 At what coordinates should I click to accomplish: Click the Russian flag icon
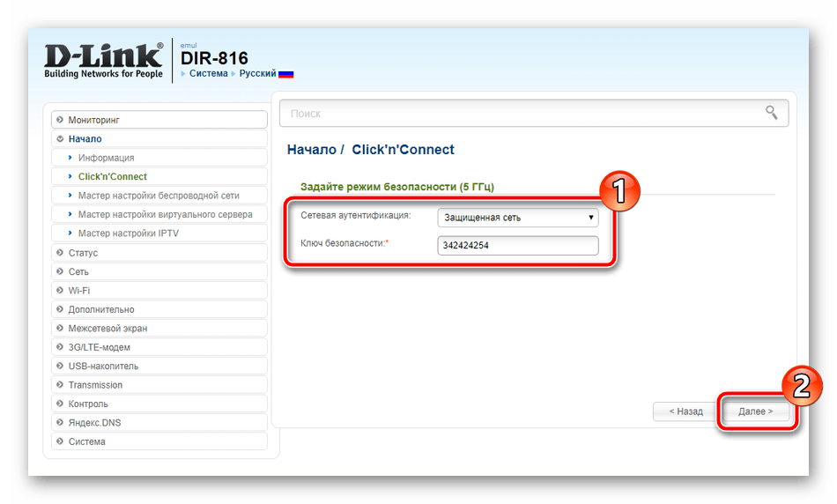pyautogui.click(x=286, y=74)
